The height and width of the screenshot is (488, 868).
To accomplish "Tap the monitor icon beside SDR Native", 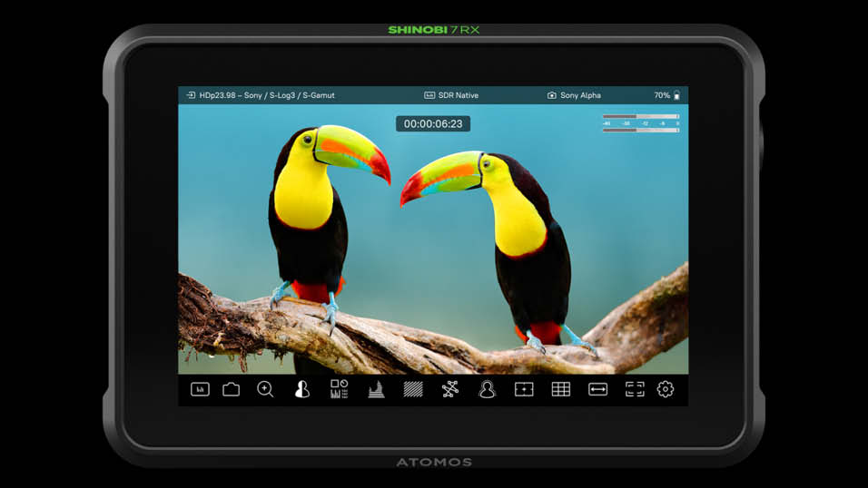I will (429, 95).
